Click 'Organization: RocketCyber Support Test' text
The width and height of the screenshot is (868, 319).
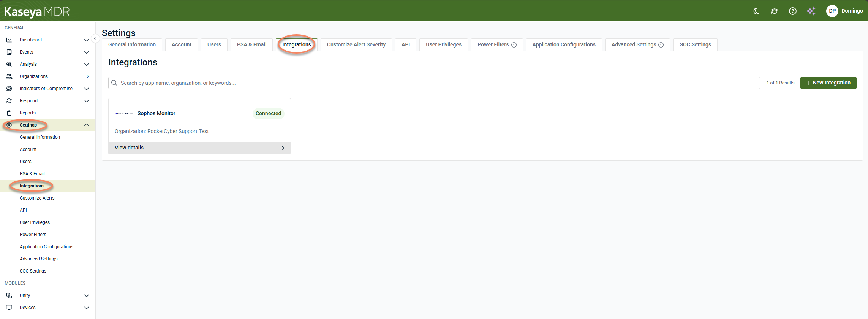pos(162,131)
